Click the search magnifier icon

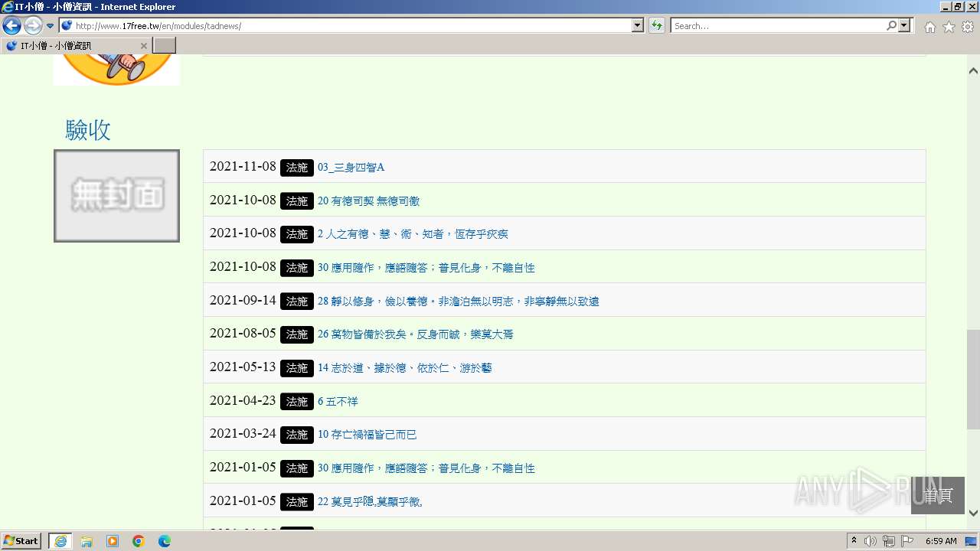point(891,25)
